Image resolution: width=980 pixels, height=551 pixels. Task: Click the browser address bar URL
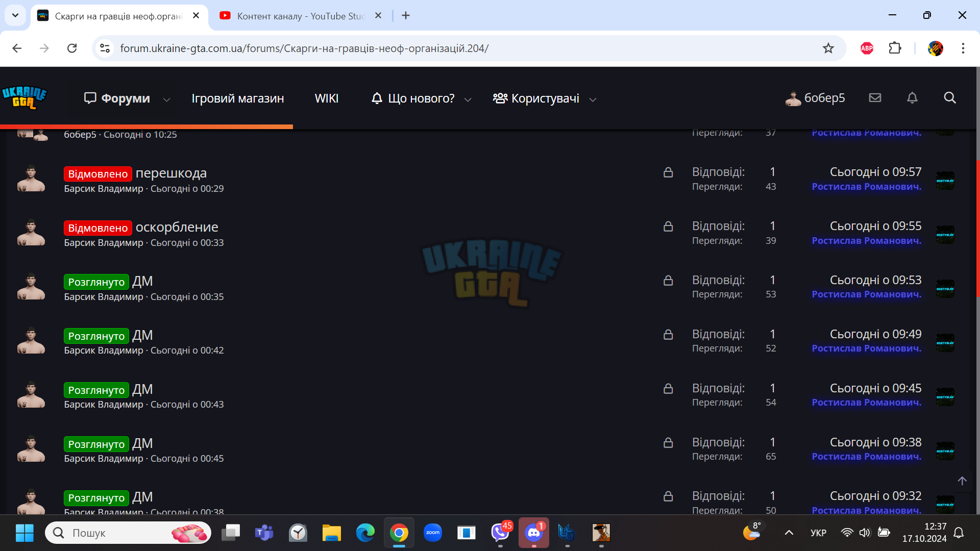(x=304, y=48)
